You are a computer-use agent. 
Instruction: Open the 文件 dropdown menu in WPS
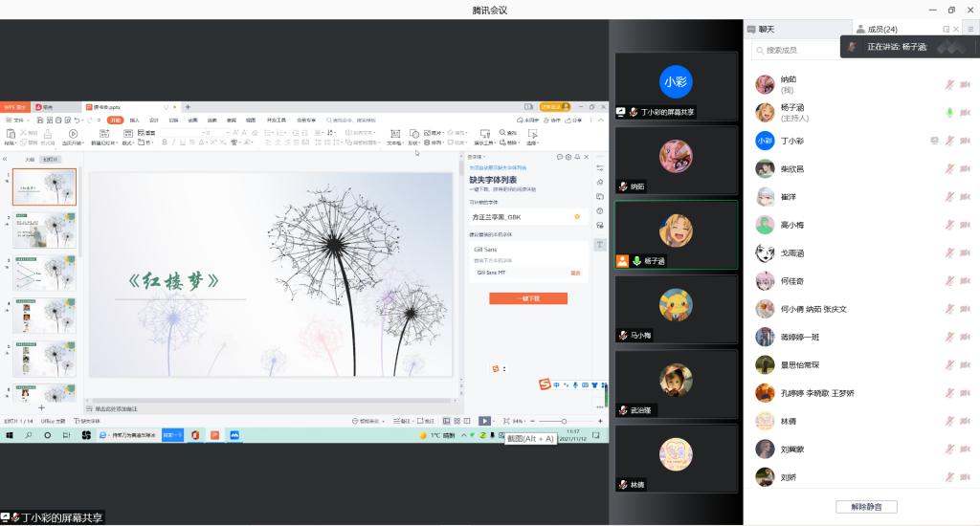16,121
